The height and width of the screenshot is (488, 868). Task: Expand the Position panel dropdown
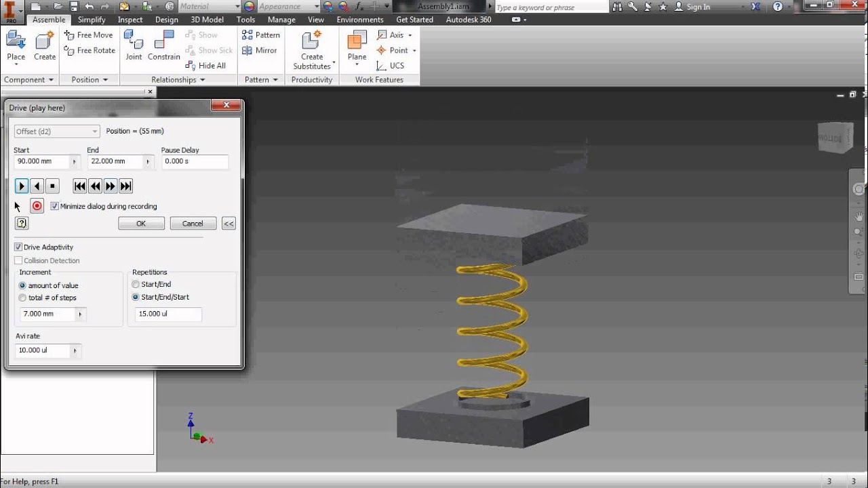(x=105, y=80)
